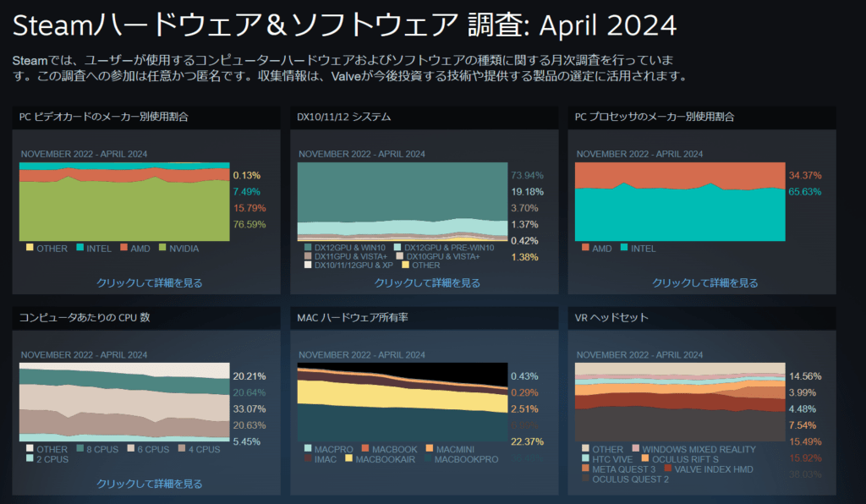The height and width of the screenshot is (504, 866).
Task: Open the VR headset area chart
Action: 680,402
